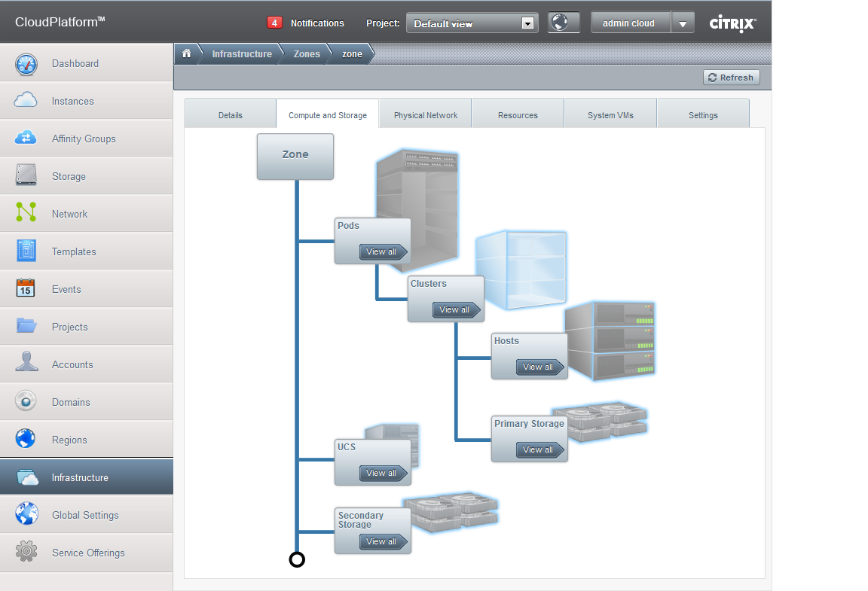Viewport: 868px width, 591px height.
Task: Open the Notifications count badge
Action: click(274, 23)
